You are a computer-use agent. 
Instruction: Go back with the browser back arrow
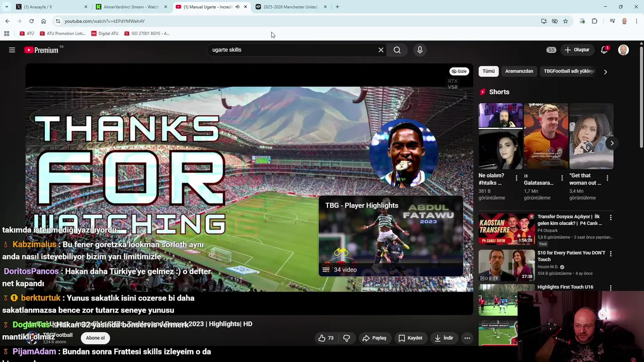[7, 21]
